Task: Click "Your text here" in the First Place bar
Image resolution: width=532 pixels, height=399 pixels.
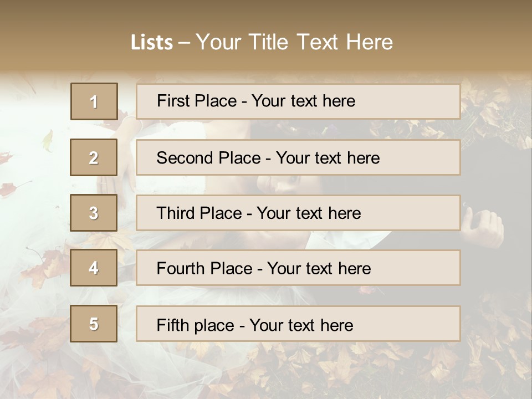Action: click(x=303, y=101)
